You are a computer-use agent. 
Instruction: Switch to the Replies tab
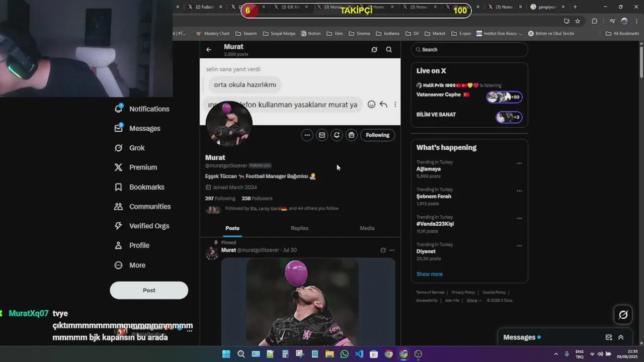point(299,228)
